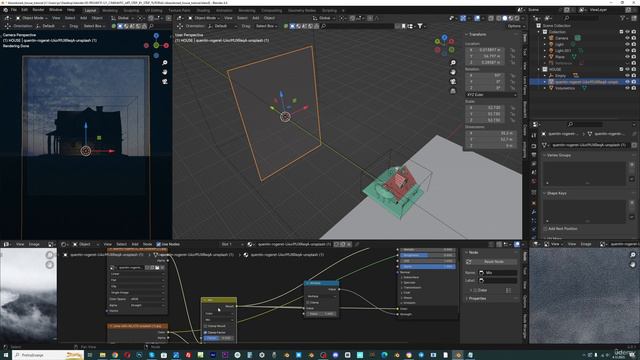The width and height of the screenshot is (640, 360).
Task: Open the XYZ Euler rotation mode dropdown
Action: click(x=491, y=95)
